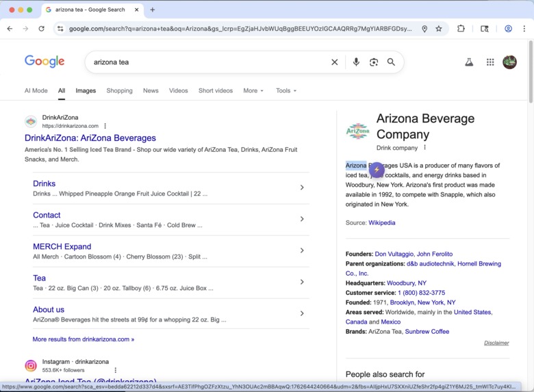This screenshot has height=392, width=534.
Task: Open the Extensions puzzle icon
Action: (x=461, y=29)
